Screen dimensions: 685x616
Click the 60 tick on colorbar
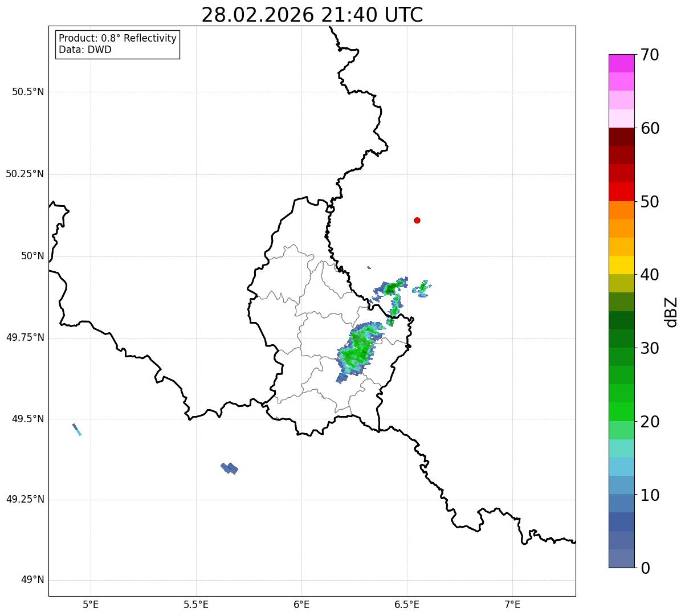pyautogui.click(x=650, y=128)
